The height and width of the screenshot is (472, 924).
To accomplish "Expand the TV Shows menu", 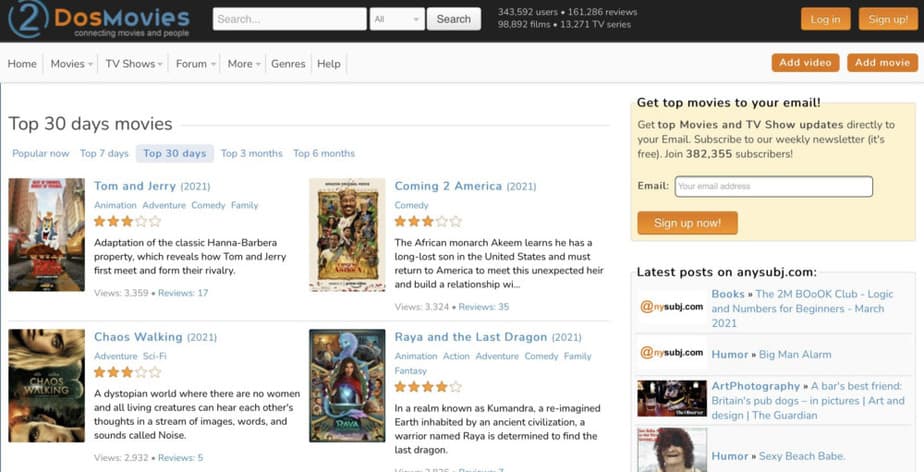I will coord(134,64).
